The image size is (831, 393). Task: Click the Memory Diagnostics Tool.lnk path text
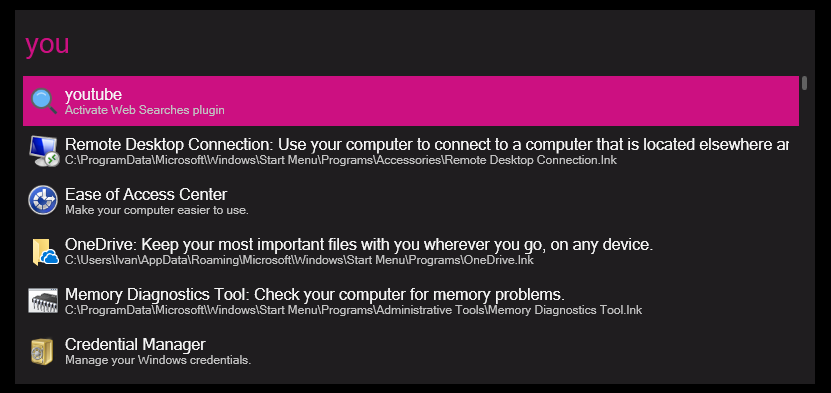point(353,310)
